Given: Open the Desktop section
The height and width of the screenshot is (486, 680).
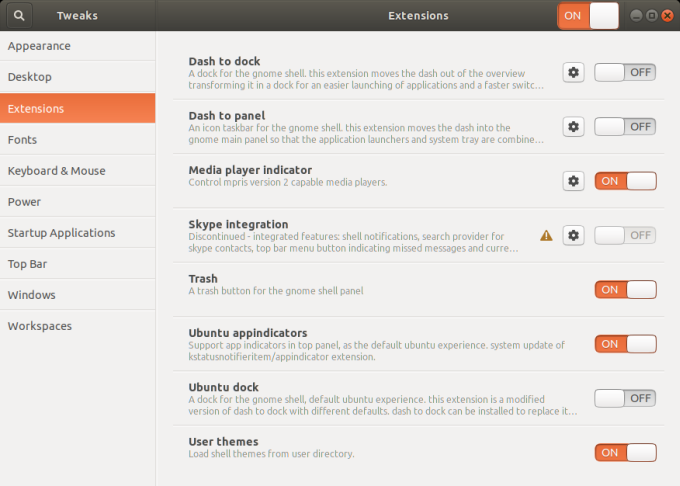Looking at the screenshot, I should pos(78,77).
